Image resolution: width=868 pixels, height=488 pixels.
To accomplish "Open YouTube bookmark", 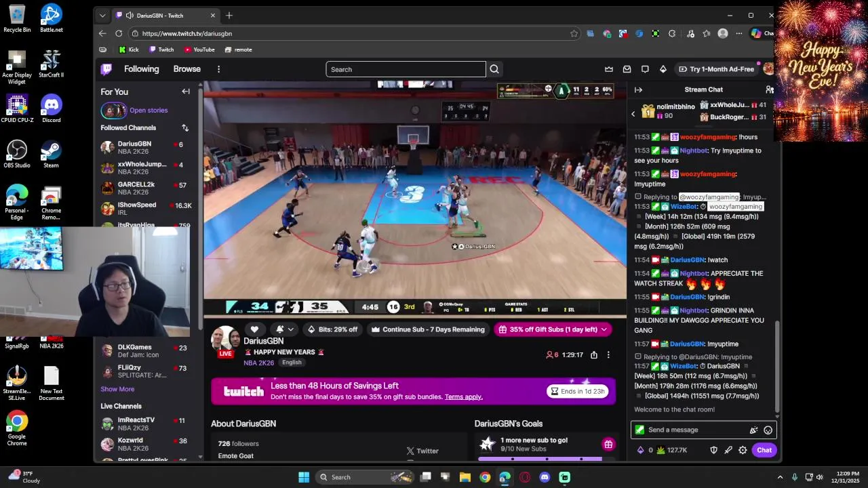I will (x=199, y=49).
